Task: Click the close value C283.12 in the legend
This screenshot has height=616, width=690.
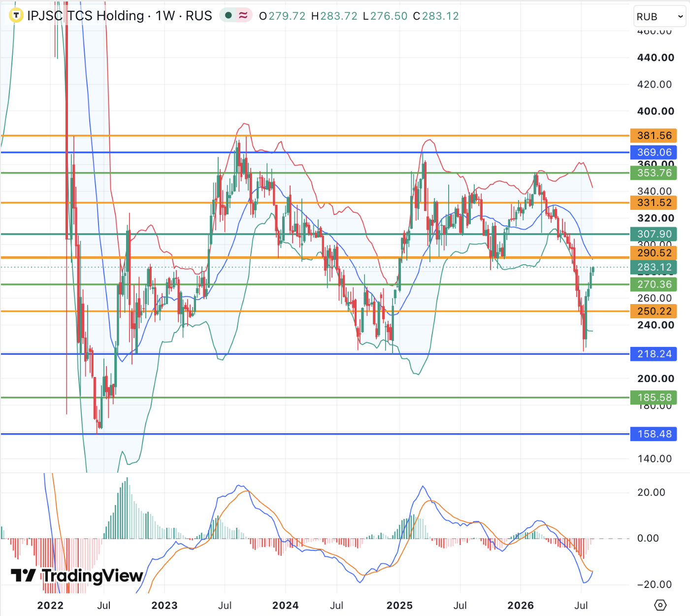Action: point(436,16)
